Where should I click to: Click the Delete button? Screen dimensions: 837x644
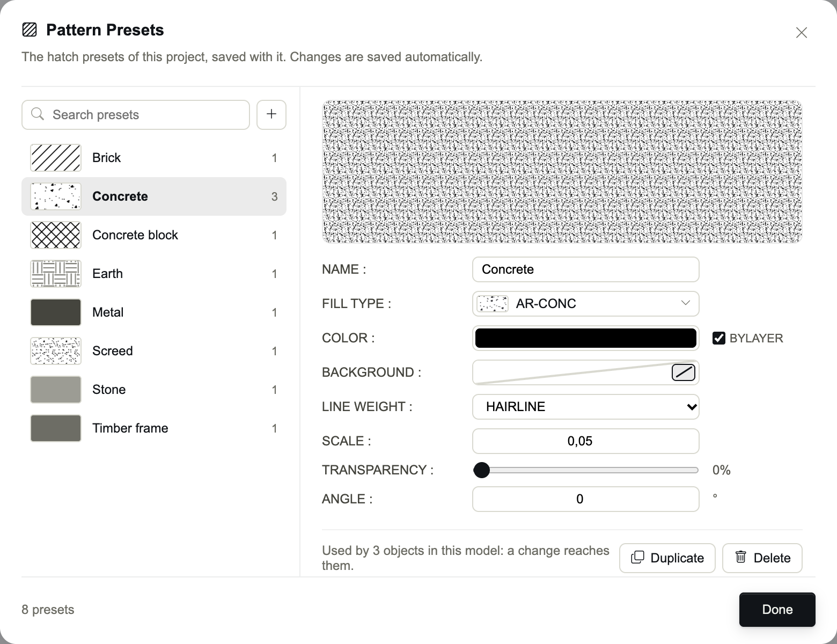tap(762, 558)
